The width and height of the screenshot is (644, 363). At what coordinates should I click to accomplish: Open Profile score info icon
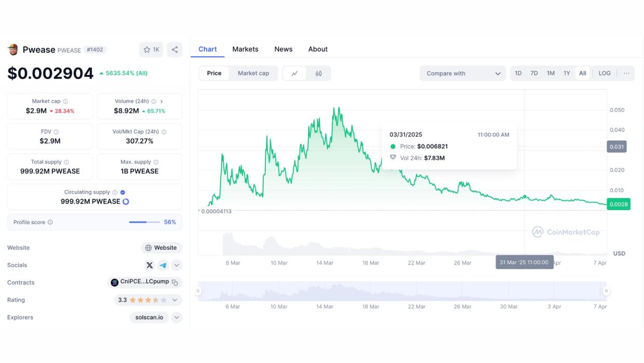[x=50, y=223]
